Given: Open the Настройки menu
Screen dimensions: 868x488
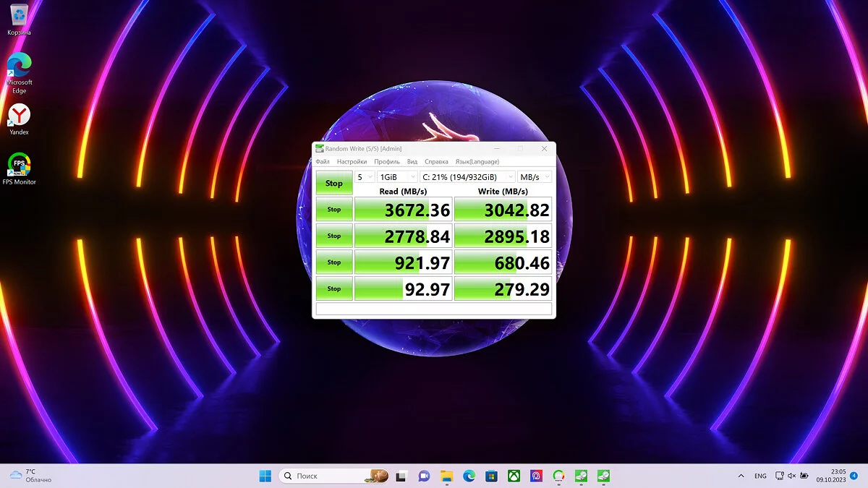Looking at the screenshot, I should [352, 162].
